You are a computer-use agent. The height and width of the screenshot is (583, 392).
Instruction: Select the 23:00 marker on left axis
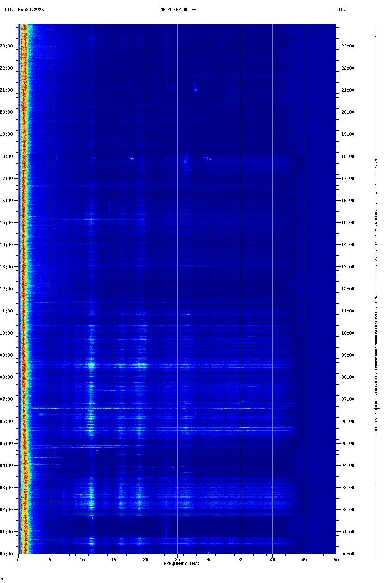pos(7,46)
